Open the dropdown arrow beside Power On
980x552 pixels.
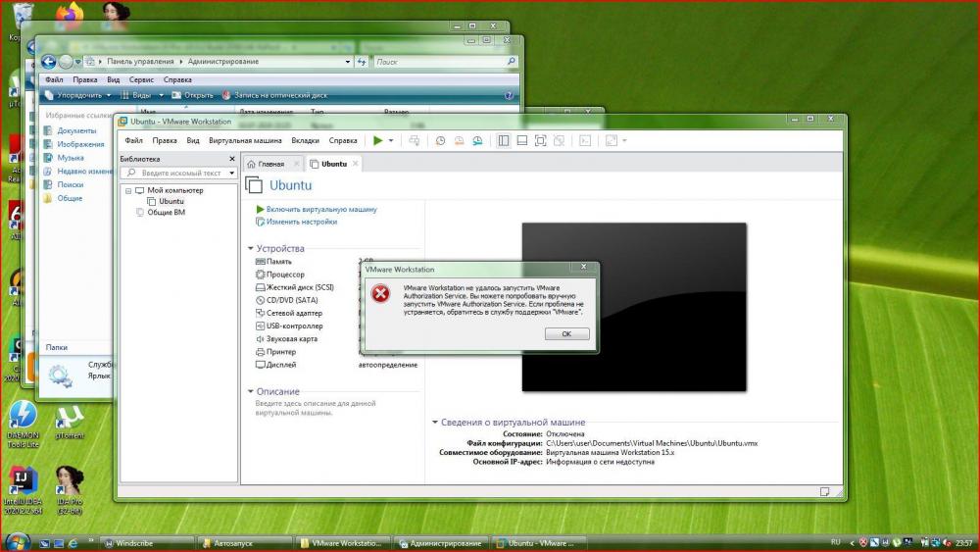[391, 141]
